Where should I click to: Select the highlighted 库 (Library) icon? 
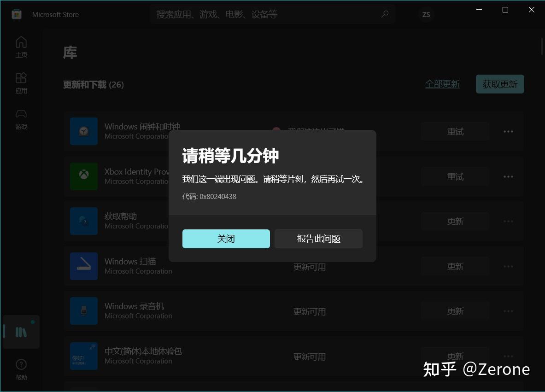pos(21,331)
